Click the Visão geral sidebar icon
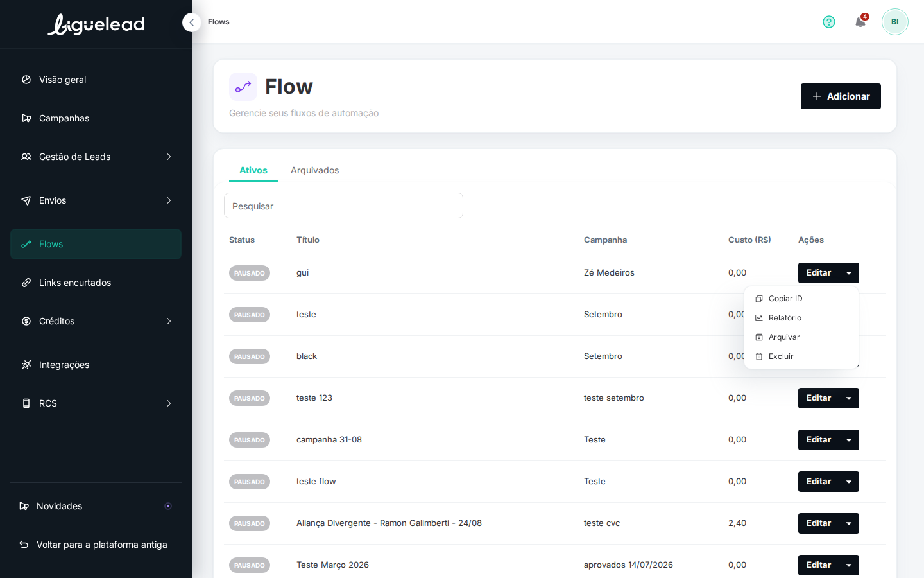The width and height of the screenshot is (924, 578). coord(26,80)
